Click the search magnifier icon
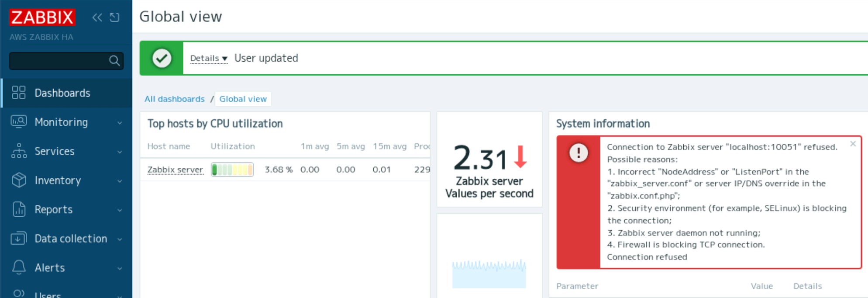 114,61
